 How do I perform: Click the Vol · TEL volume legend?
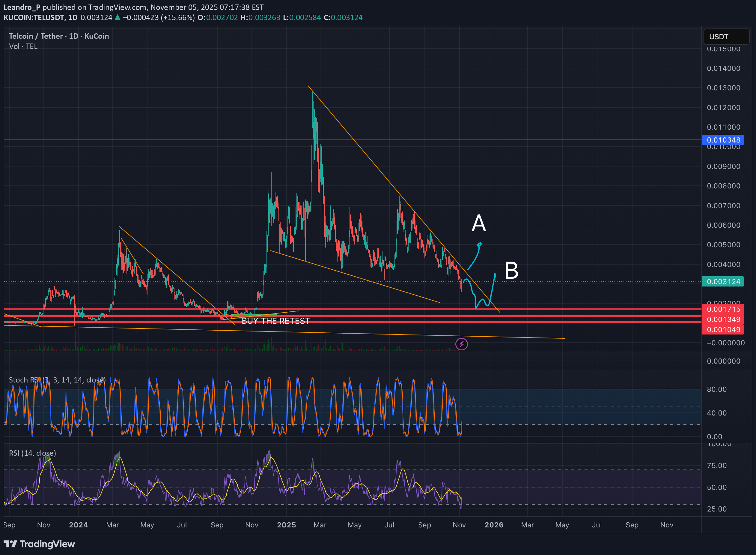tap(23, 46)
